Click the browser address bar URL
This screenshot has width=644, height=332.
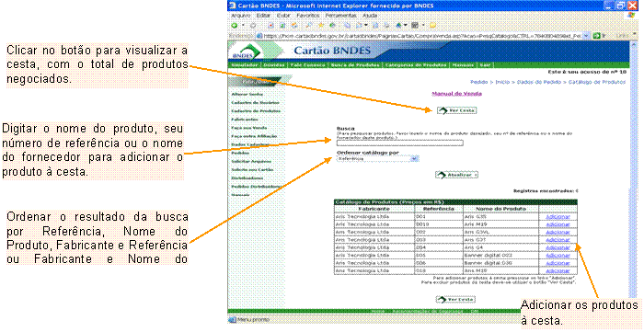pyautogui.click(x=420, y=36)
